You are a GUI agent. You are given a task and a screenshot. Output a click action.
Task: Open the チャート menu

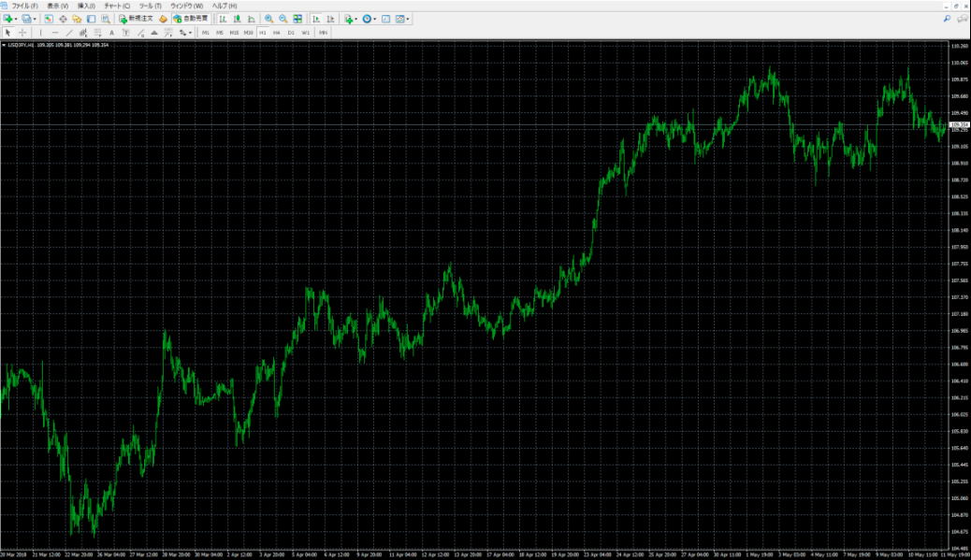[117, 6]
